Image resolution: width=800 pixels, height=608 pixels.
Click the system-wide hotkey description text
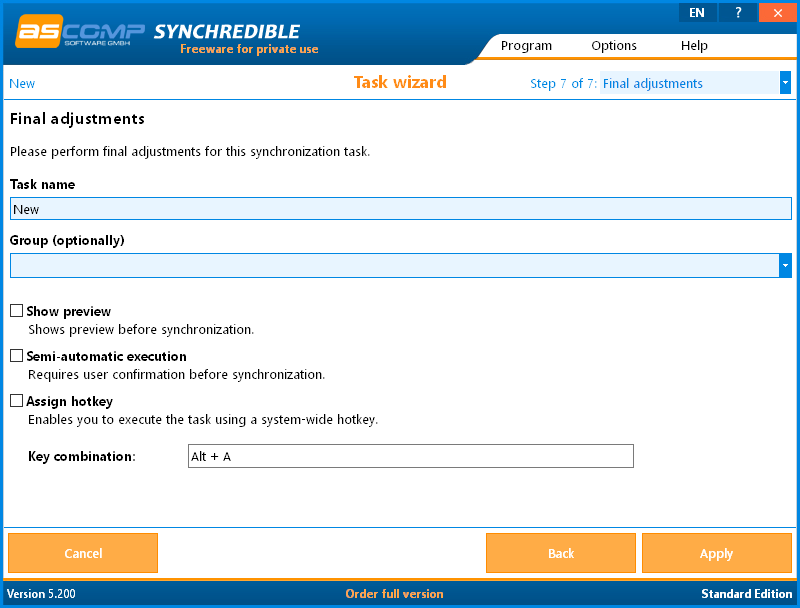203,420
